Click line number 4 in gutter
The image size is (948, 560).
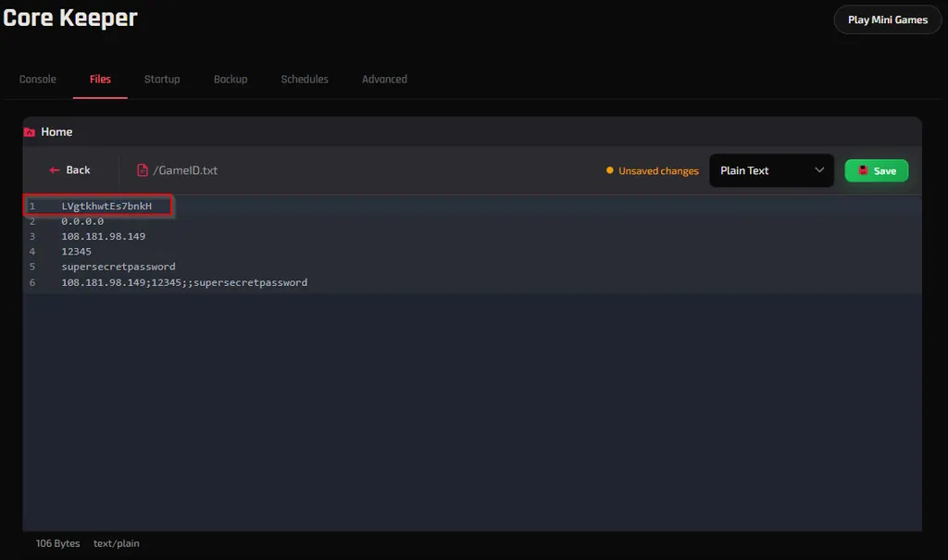[x=32, y=252]
